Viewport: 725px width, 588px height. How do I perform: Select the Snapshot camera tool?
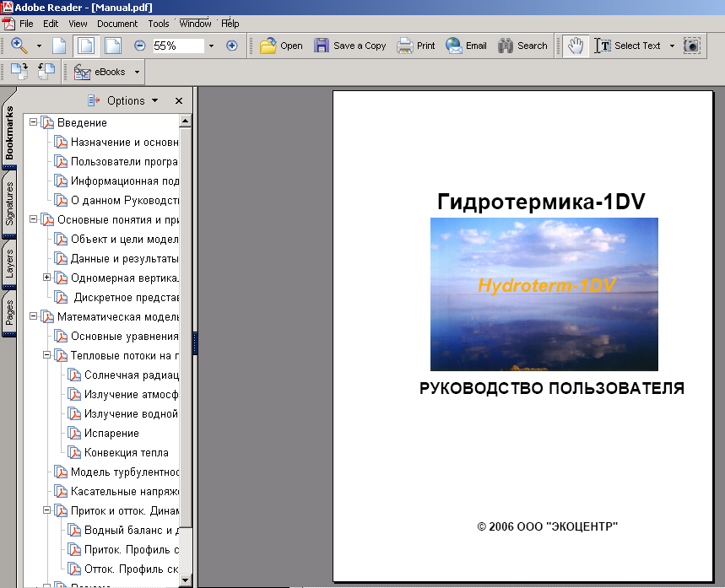pyautogui.click(x=692, y=46)
